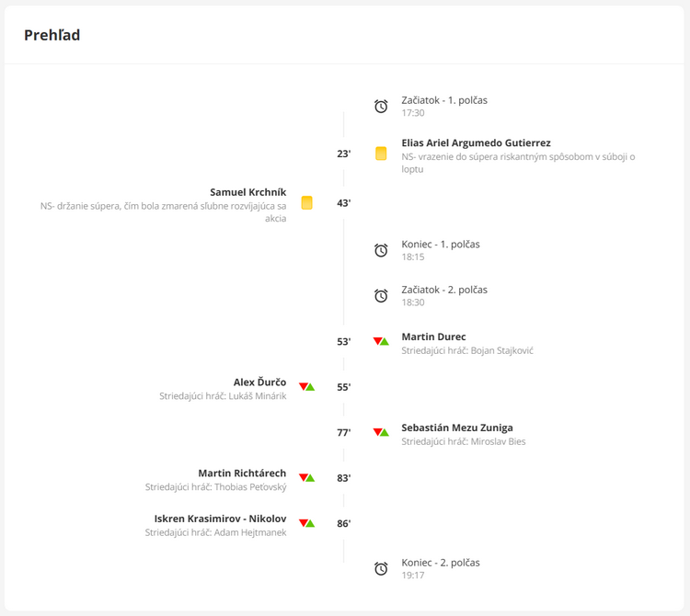Click the 23' minute marker
690x616 pixels.
(344, 154)
